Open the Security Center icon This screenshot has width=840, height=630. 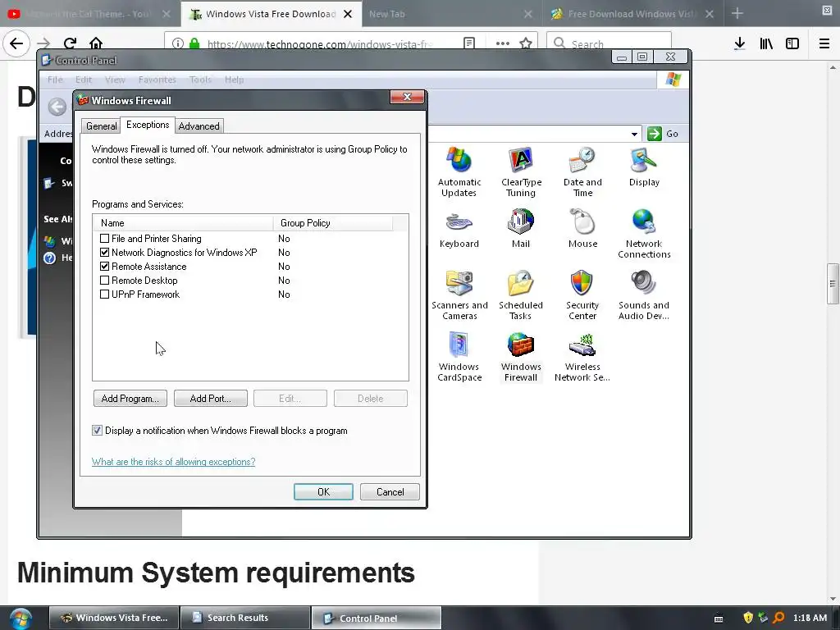pyautogui.click(x=582, y=295)
